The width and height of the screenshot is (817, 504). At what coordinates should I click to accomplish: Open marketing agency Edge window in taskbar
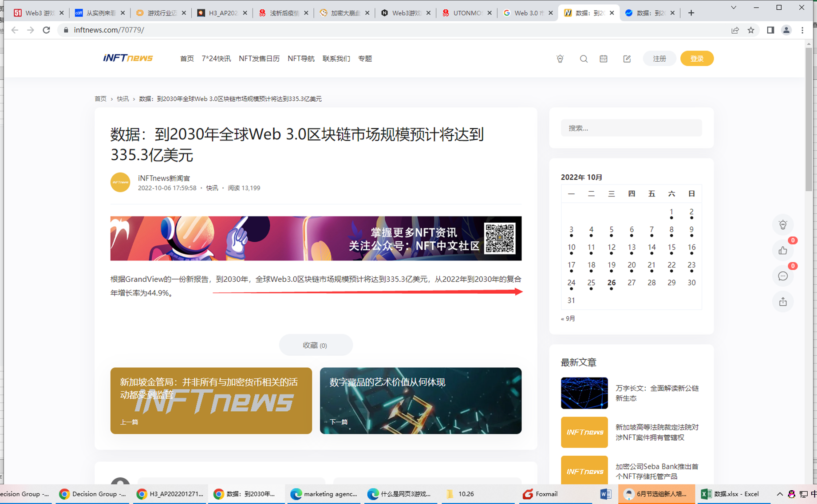click(324, 494)
